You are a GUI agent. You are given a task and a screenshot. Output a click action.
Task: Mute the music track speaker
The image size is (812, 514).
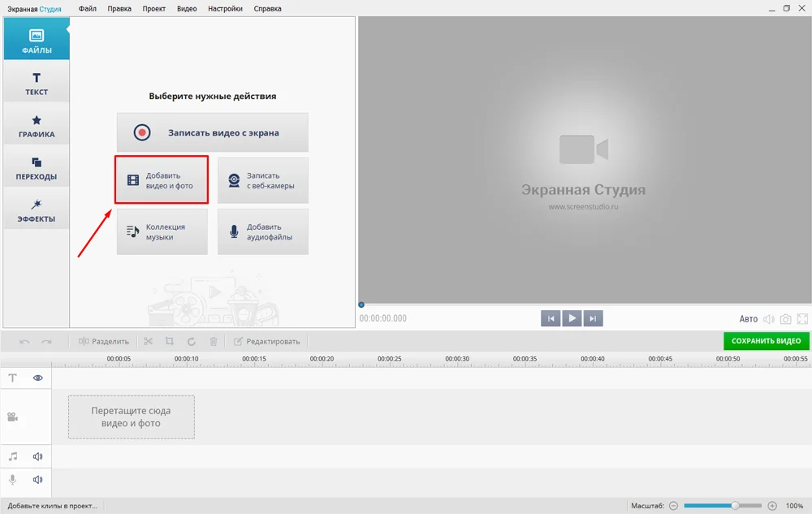pos(38,456)
